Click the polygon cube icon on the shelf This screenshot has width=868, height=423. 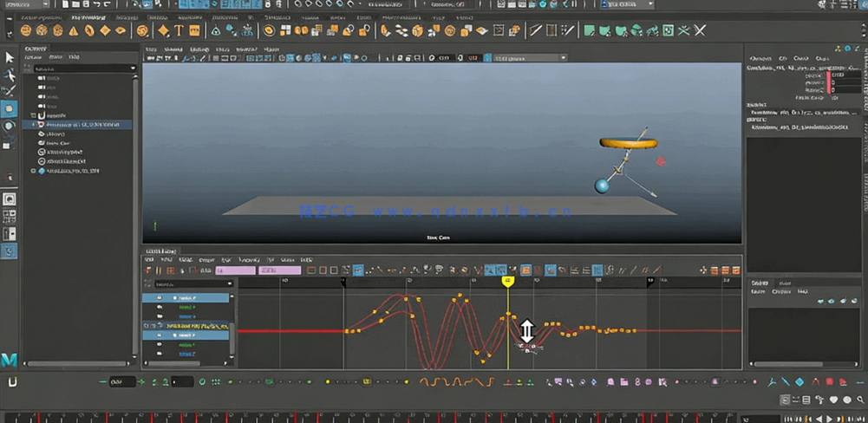click(x=42, y=31)
